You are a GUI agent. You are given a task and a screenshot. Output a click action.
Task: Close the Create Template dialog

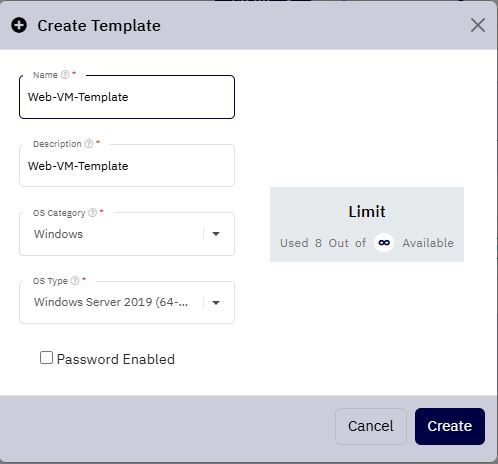coord(478,25)
